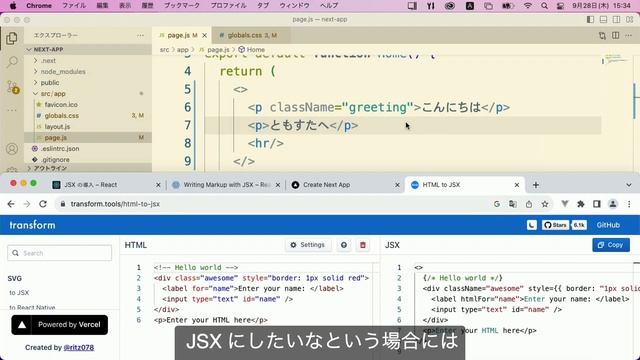Open VS Code Explorer activity icon
The width and height of the screenshot is (640, 360).
pyautogui.click(x=12, y=39)
